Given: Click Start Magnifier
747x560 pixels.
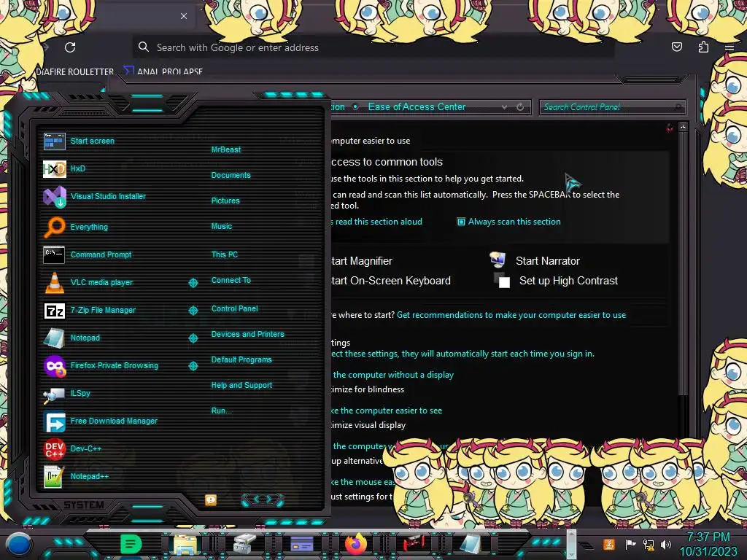Looking at the screenshot, I should click(x=362, y=261).
